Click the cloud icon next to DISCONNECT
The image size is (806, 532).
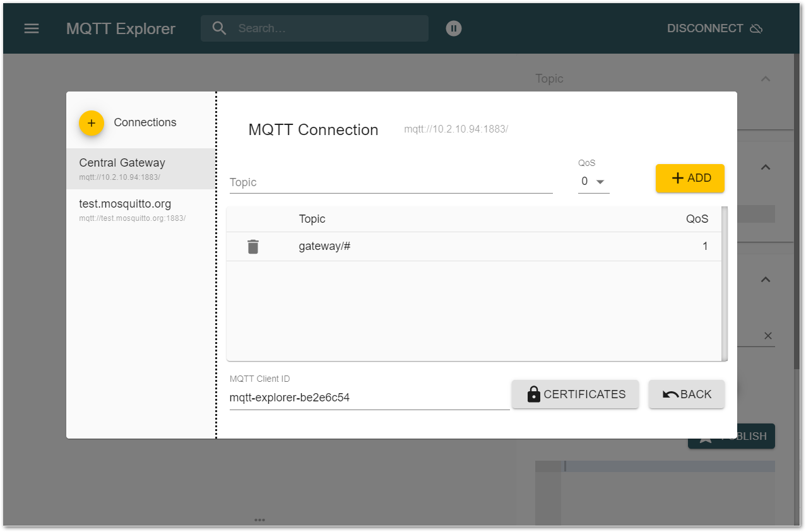click(x=757, y=28)
